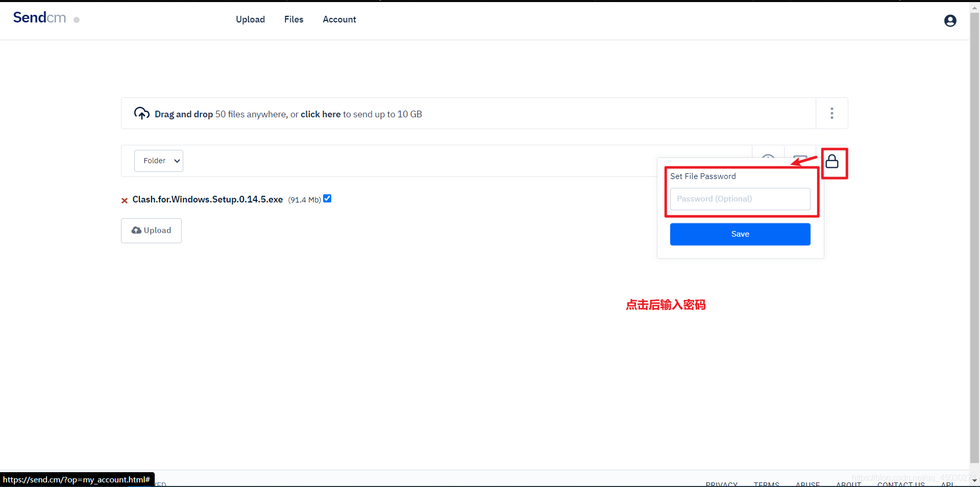The height and width of the screenshot is (487, 980).
Task: Click the cloud upload arrow icon
Action: pos(141,113)
